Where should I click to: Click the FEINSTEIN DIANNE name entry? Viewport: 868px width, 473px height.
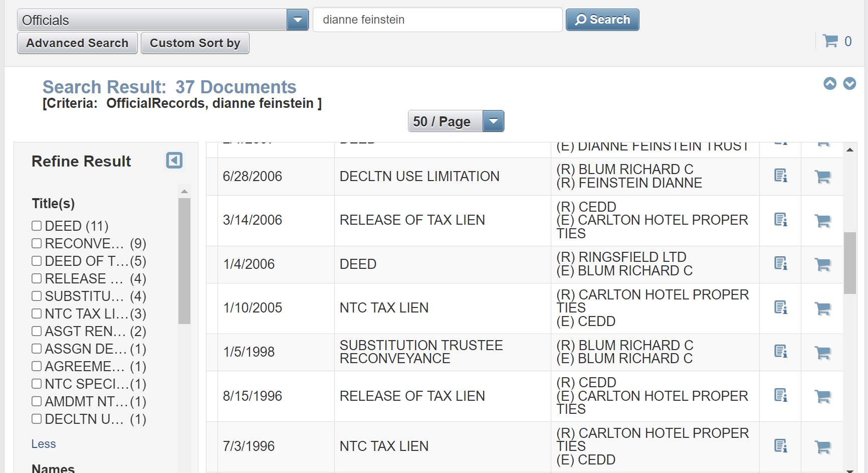(x=629, y=183)
